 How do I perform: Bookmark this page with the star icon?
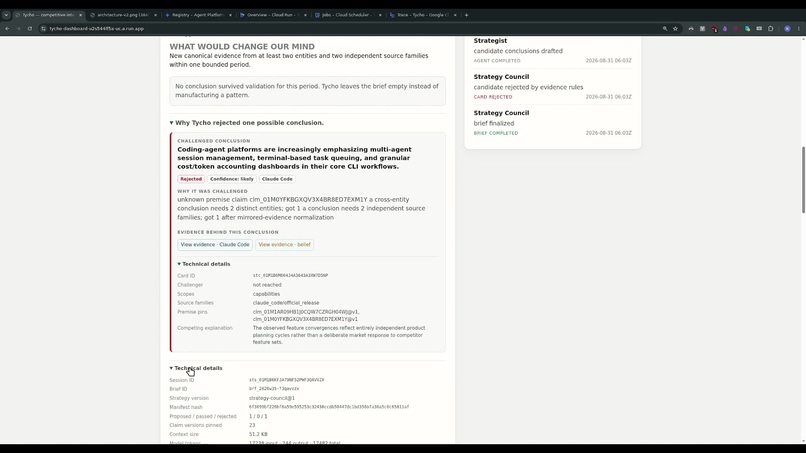pyautogui.click(x=675, y=29)
